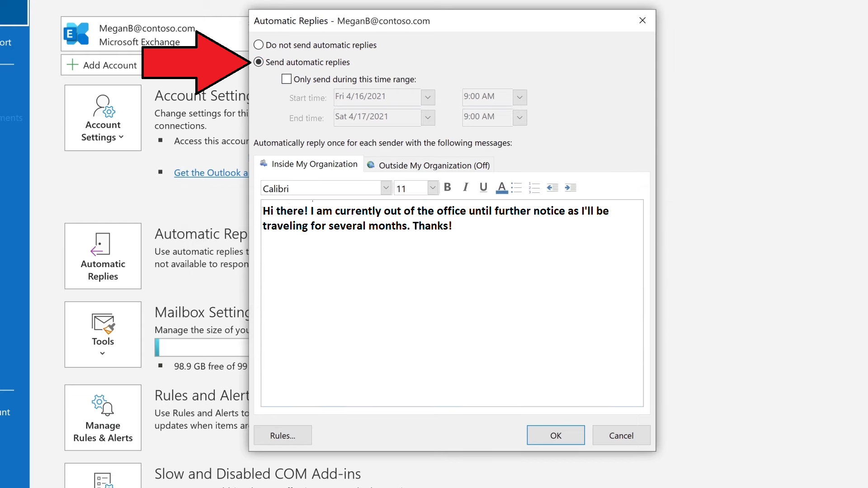
Task: Click the Bold formatting icon
Action: coord(448,187)
